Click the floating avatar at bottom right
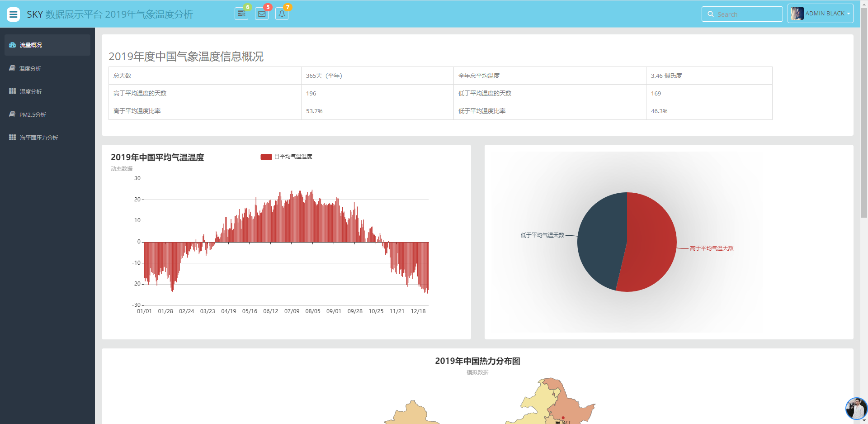Screen dimensions: 868x424 (856, 409)
